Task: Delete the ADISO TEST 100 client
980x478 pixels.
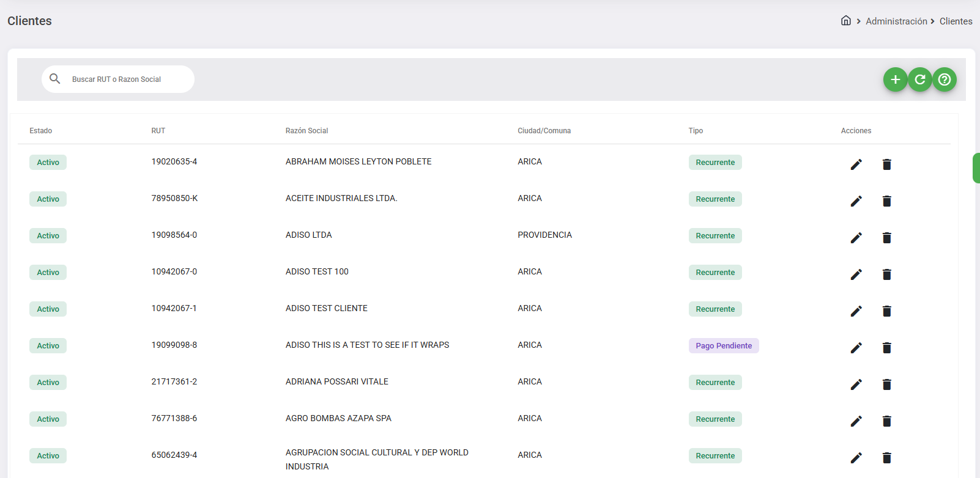Action: 886,274
